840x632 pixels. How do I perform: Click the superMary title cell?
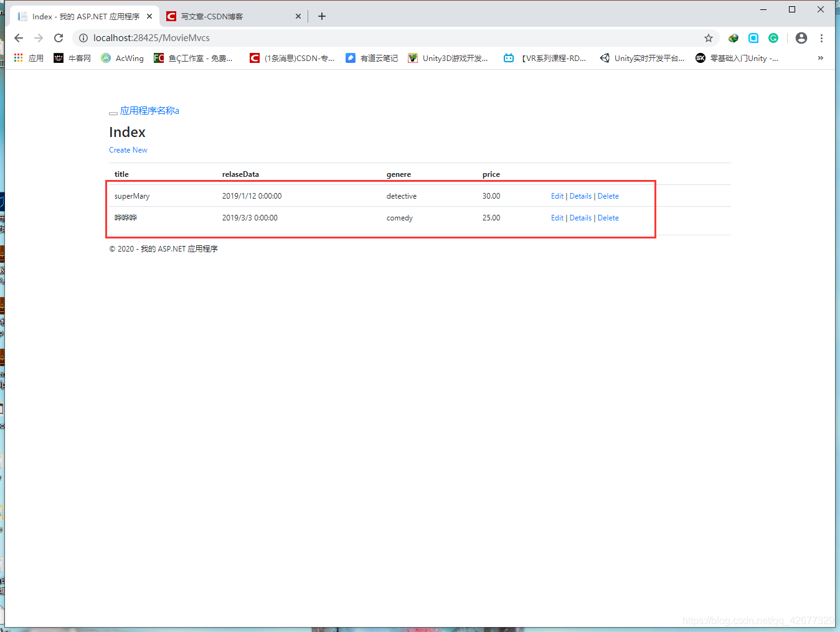coord(132,196)
